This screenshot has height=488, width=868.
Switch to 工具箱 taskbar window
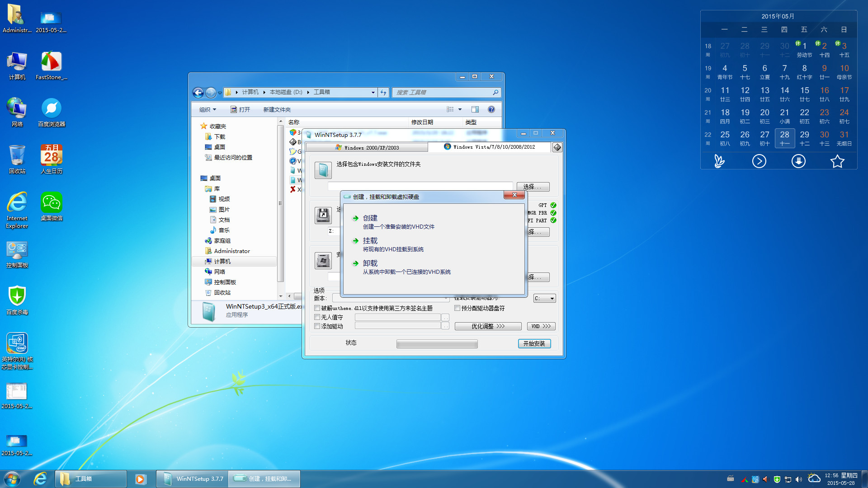click(91, 479)
